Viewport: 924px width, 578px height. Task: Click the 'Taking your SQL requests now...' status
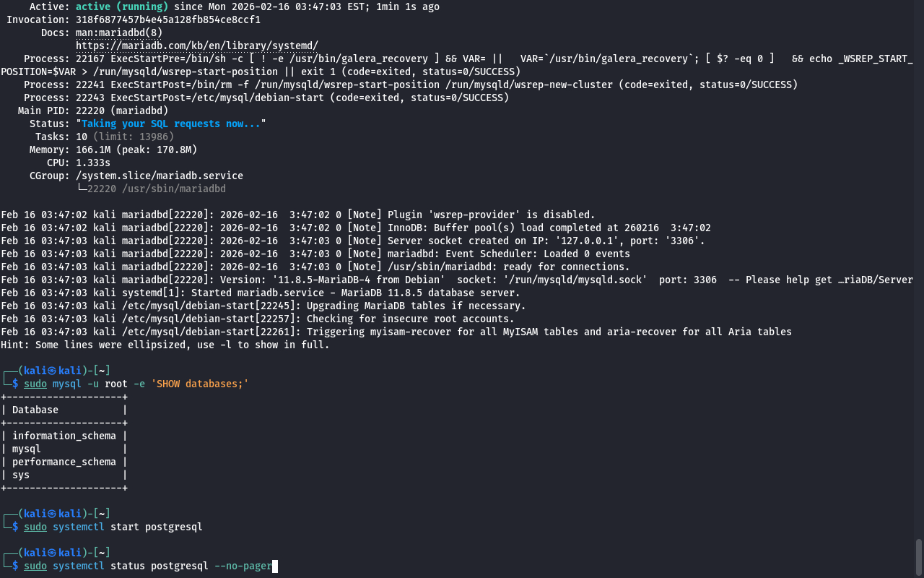(171, 124)
